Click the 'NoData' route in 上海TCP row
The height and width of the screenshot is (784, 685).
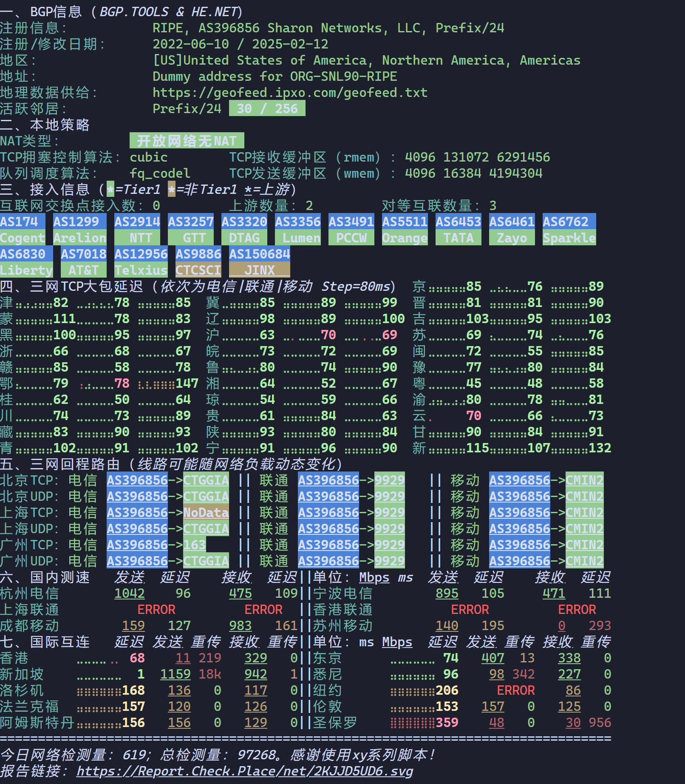206,513
